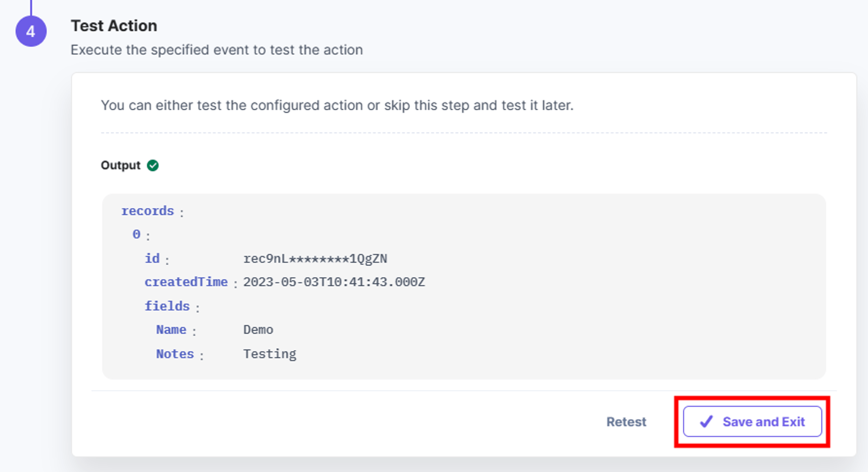Select the createdTime key label
The width and height of the screenshot is (868, 472).
186,282
